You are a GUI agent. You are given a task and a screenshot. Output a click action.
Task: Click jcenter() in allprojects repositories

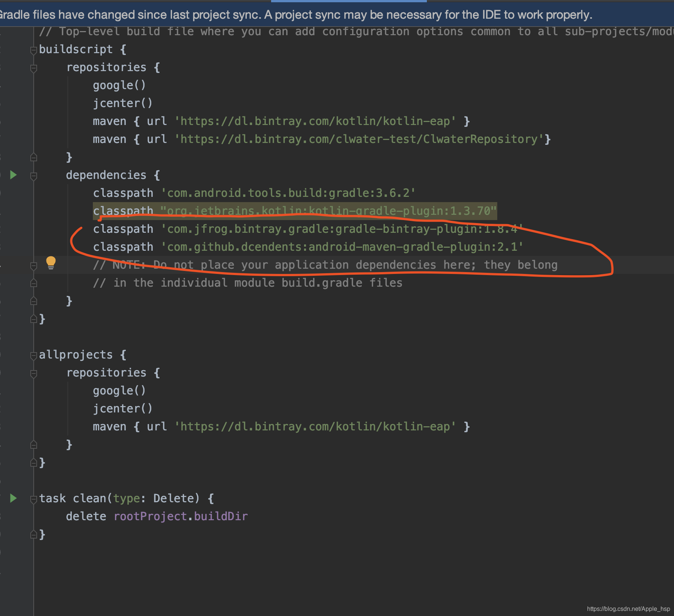(x=123, y=409)
